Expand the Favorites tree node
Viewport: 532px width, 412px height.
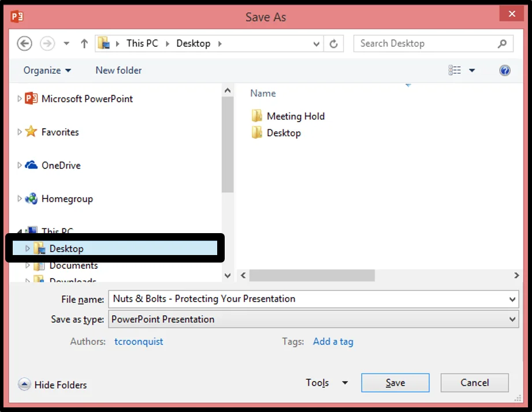[19, 132]
